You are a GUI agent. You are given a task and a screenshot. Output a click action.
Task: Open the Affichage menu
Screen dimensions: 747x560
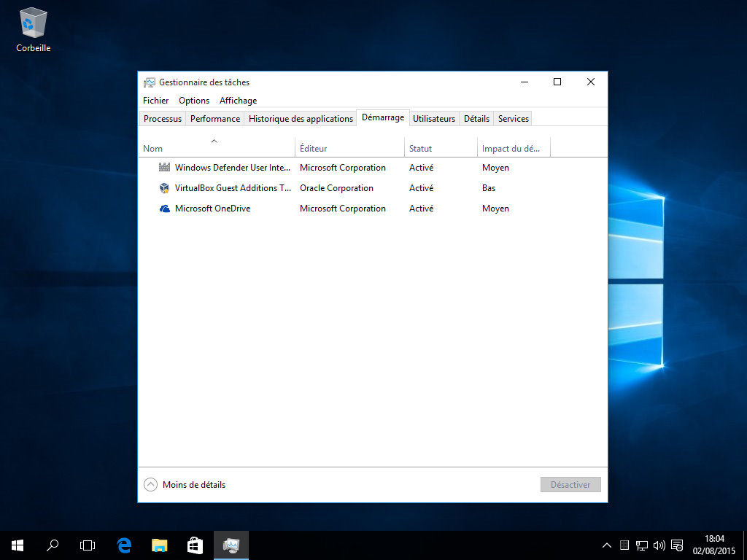point(238,101)
